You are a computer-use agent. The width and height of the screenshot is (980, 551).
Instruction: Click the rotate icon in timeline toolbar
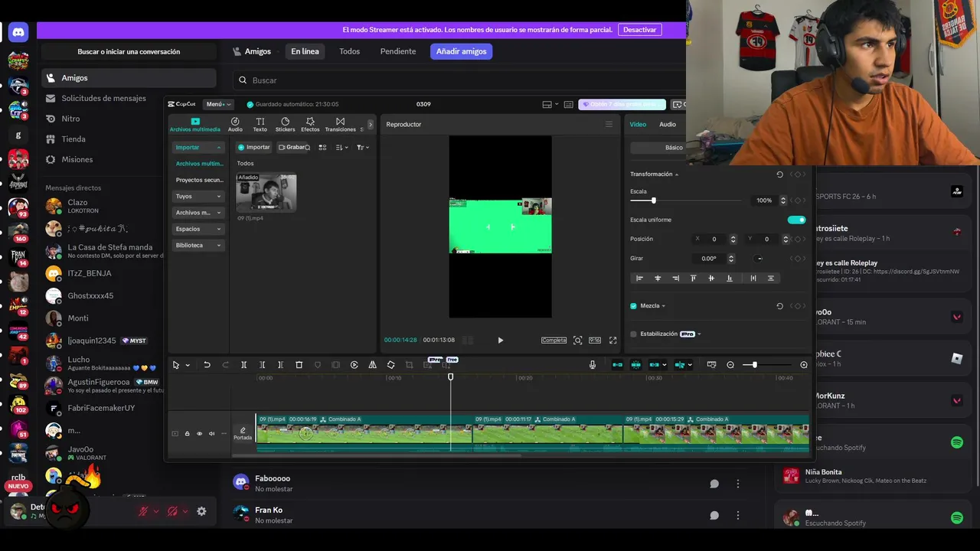(x=390, y=365)
